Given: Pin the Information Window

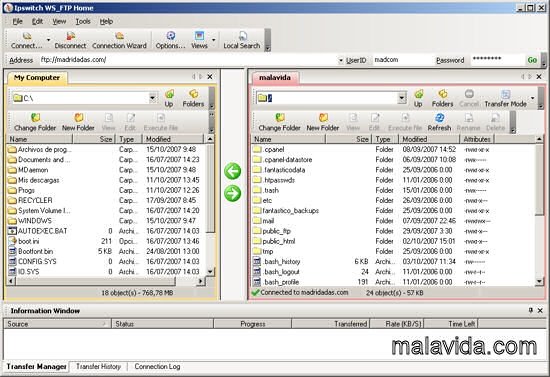Looking at the screenshot, I should (531, 310).
